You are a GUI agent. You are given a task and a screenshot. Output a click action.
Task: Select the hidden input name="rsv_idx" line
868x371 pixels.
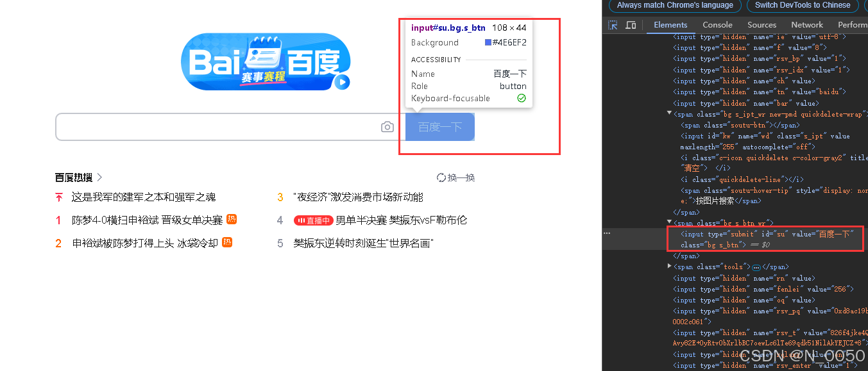pyautogui.click(x=762, y=70)
